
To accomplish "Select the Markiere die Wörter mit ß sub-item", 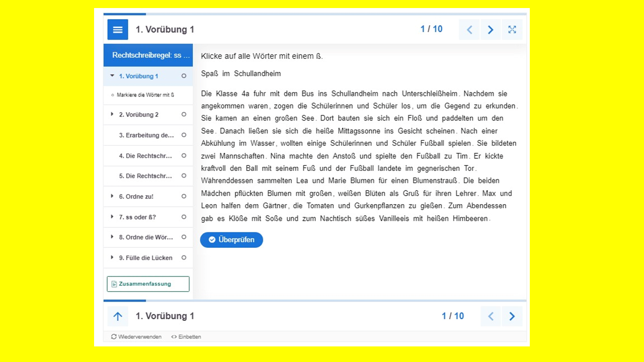I will [145, 95].
